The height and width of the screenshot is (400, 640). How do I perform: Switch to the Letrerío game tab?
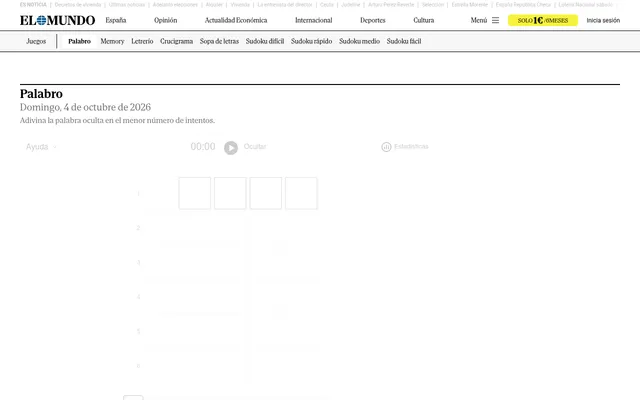pos(142,41)
